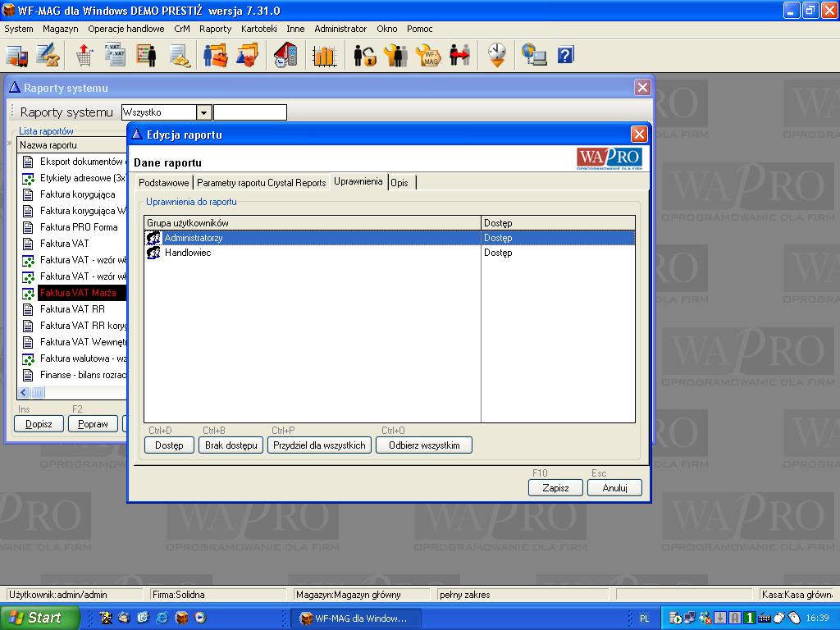
Task: Open the blue question mark help icon
Action: 565,56
